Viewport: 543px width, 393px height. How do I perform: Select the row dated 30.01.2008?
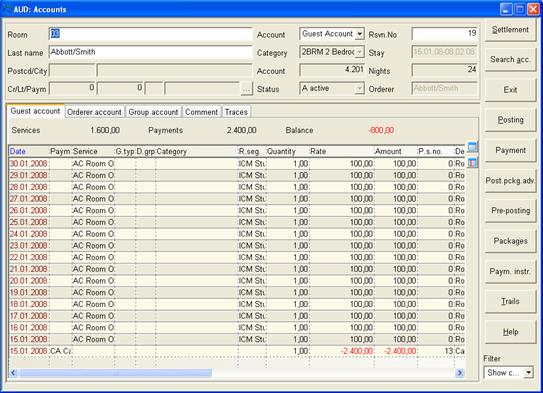coord(237,164)
